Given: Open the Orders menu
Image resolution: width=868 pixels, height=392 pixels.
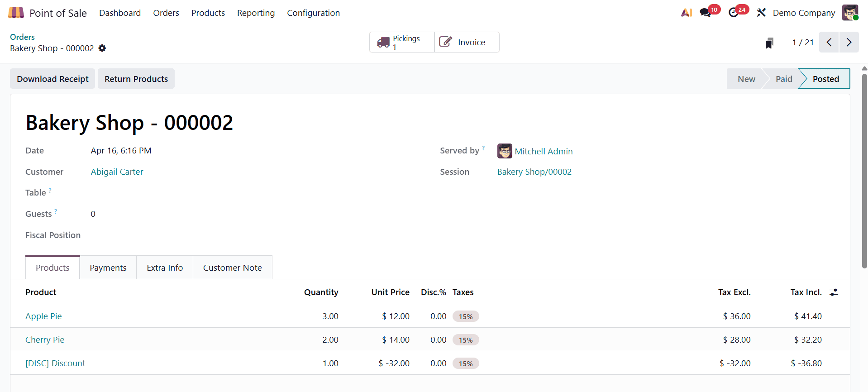Looking at the screenshot, I should [166, 13].
